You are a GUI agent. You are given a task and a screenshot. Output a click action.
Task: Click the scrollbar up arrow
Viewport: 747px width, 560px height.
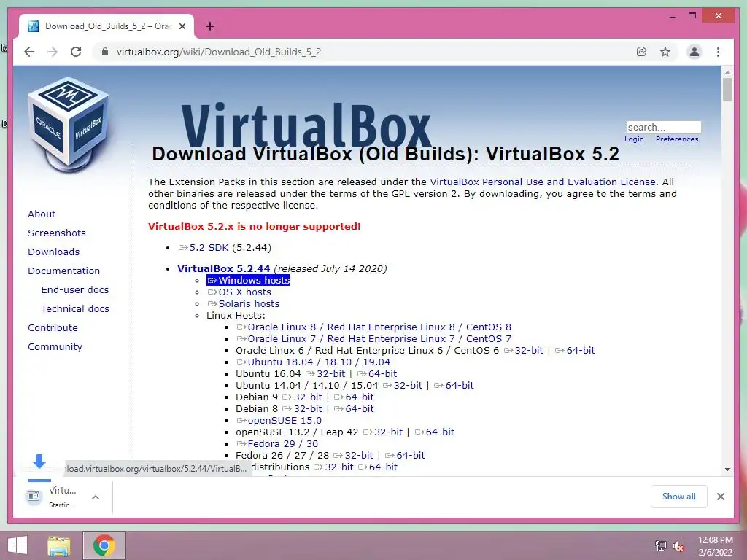pos(727,72)
